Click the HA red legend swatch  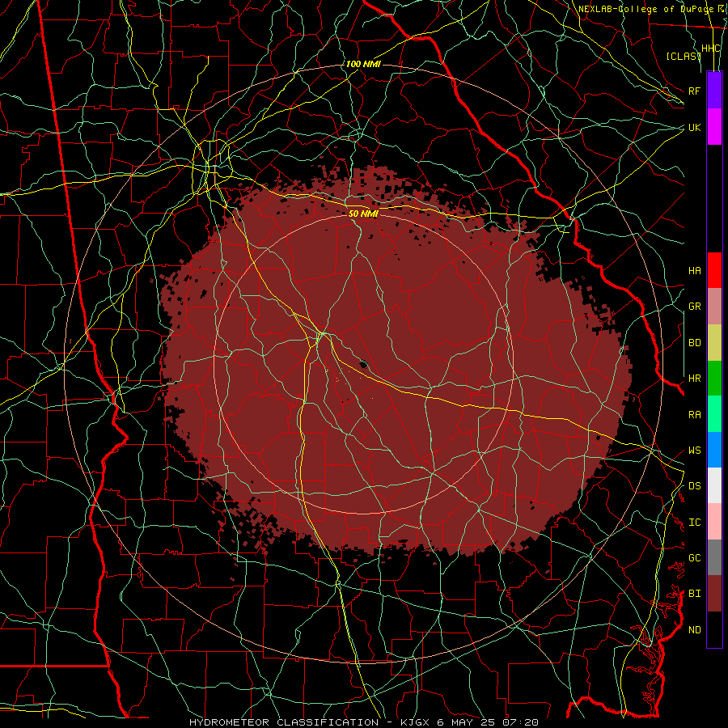714,270
